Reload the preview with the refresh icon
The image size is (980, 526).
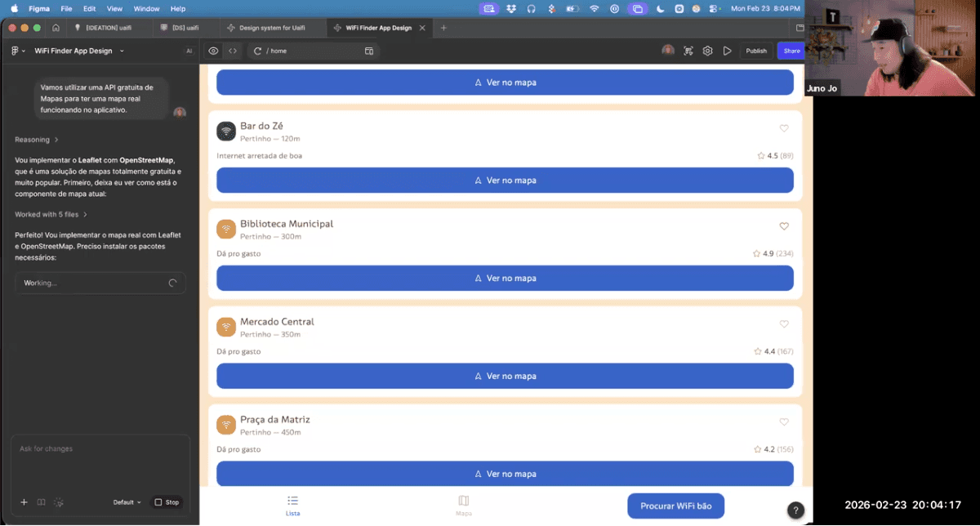coord(257,51)
